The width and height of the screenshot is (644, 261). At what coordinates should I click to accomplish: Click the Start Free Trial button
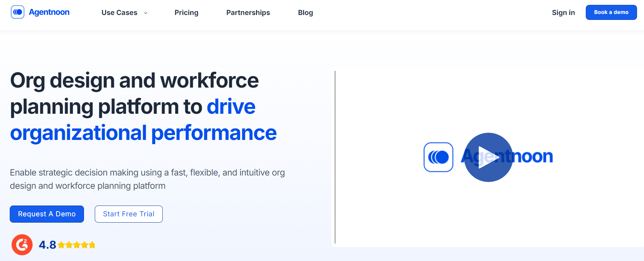point(129,214)
